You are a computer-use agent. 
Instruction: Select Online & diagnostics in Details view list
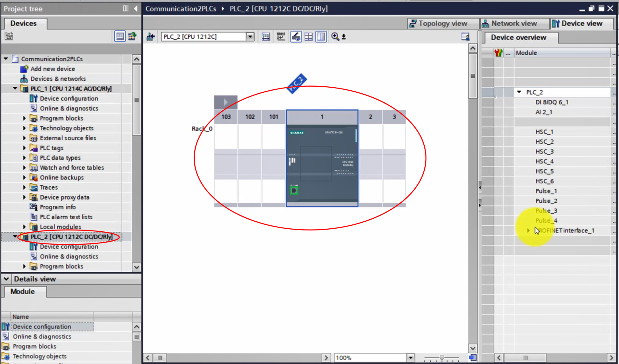pos(42,337)
